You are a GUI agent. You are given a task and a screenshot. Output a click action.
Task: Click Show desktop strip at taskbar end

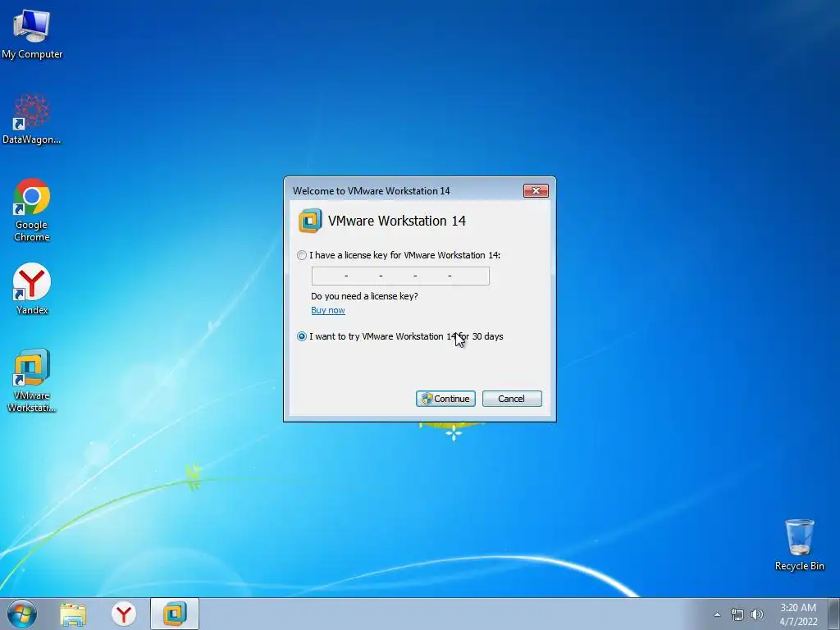click(834, 614)
